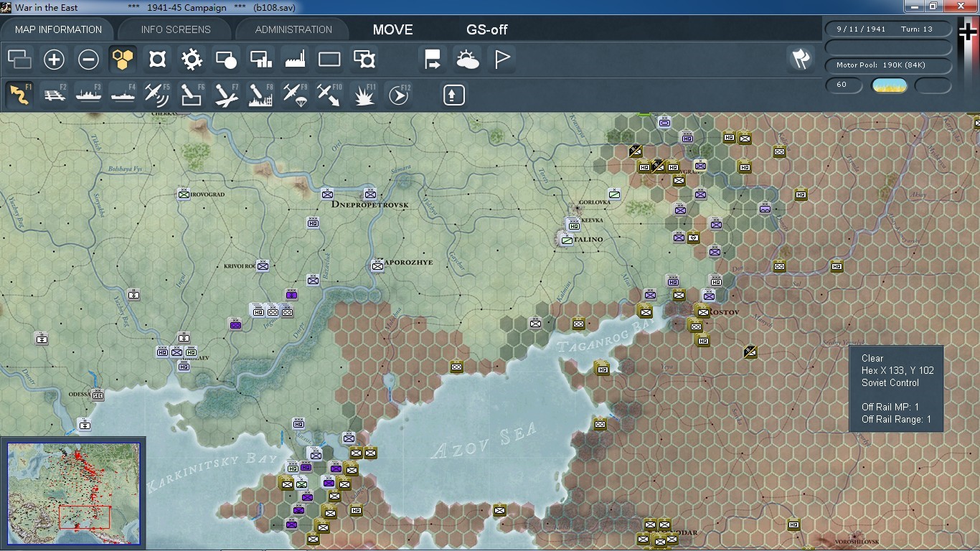Select F9 air transport mode

click(295, 95)
